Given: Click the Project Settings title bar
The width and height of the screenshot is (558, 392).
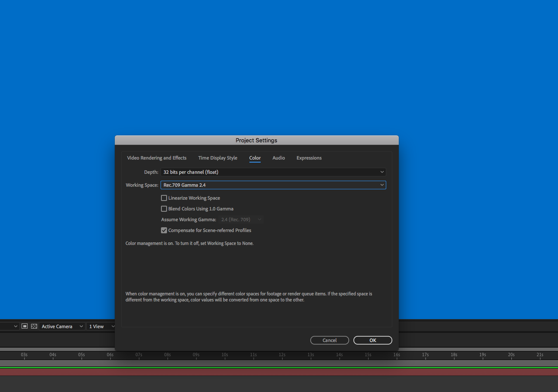Looking at the screenshot, I should coord(257,140).
